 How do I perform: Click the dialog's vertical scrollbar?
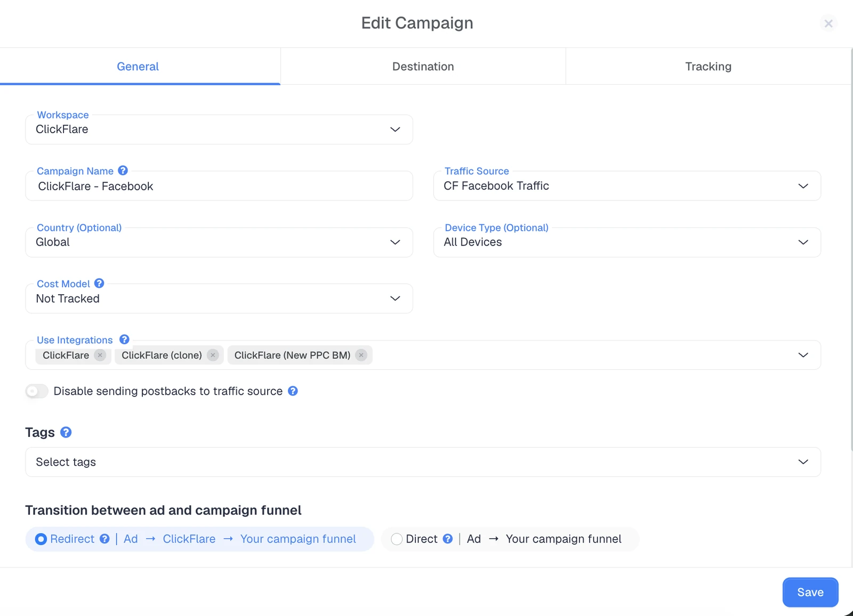851,250
